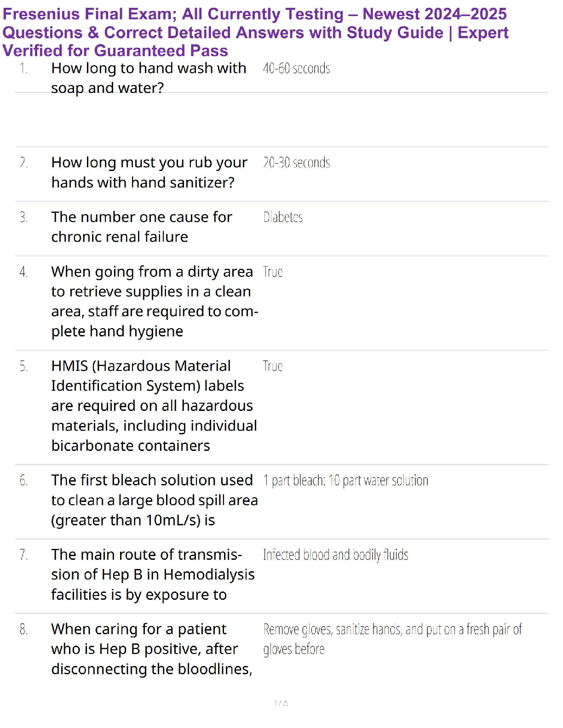Select the "True" answer for question 4
The height and width of the screenshot is (728, 563).
click(x=273, y=272)
